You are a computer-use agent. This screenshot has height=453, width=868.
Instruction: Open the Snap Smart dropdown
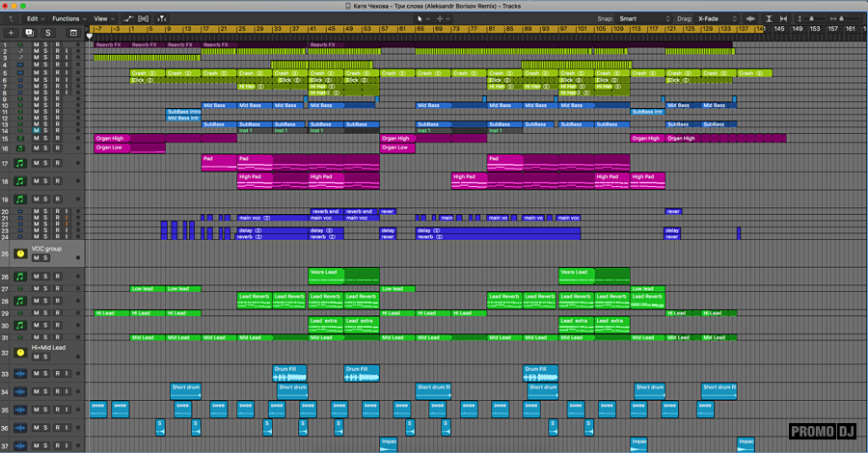[x=644, y=18]
